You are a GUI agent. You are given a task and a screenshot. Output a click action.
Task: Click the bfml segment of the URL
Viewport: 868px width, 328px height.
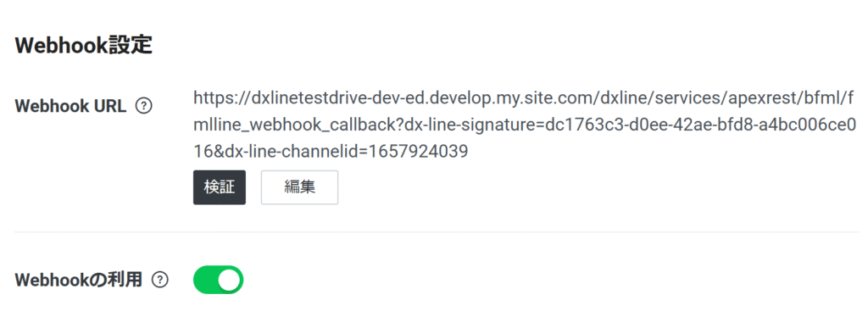[821, 100]
